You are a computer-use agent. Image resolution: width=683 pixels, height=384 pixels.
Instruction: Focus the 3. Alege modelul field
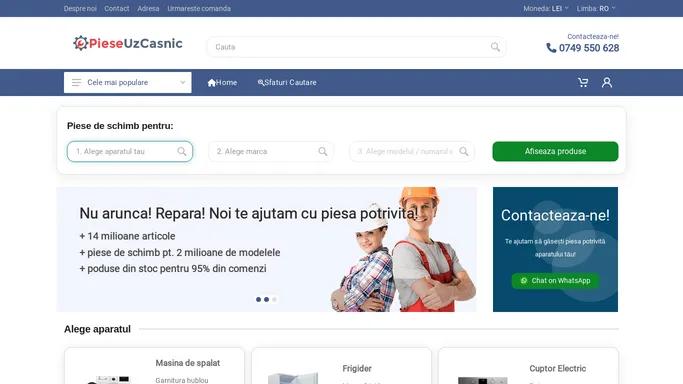[412, 151]
